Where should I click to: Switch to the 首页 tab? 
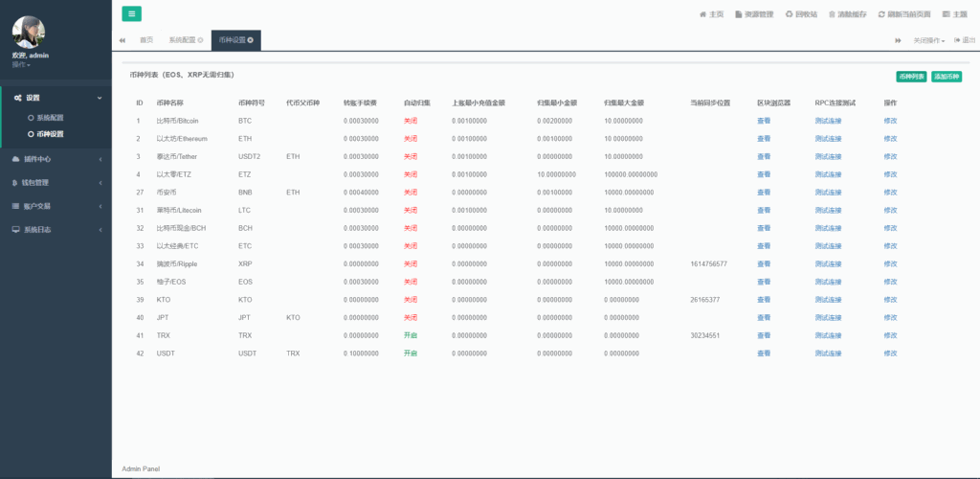coord(146,40)
